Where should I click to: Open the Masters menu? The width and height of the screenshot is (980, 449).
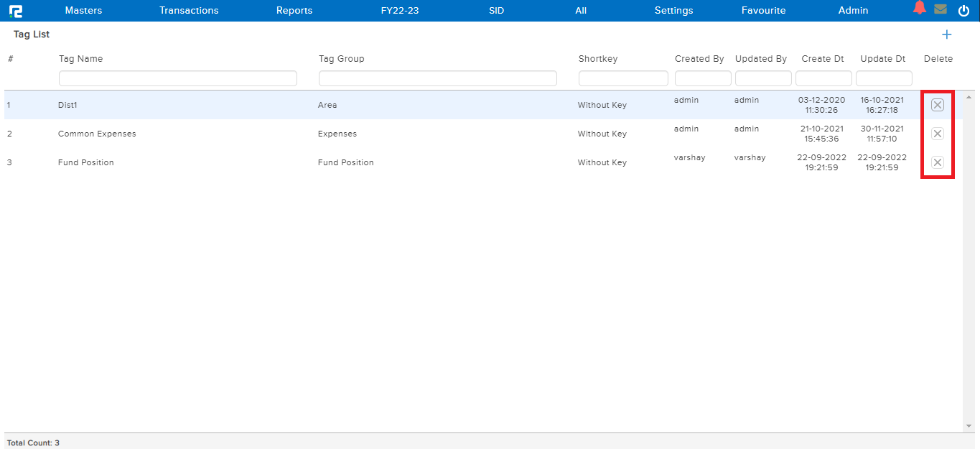[x=83, y=11]
